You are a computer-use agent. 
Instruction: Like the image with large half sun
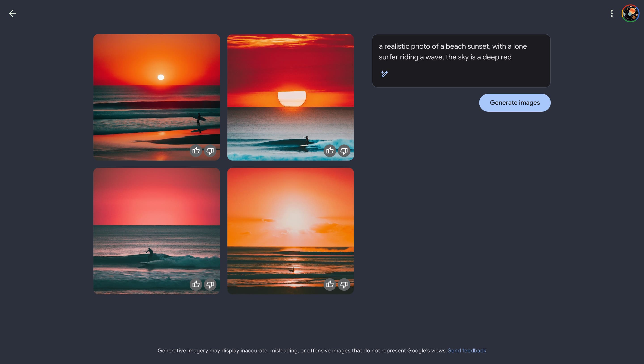pyautogui.click(x=330, y=151)
